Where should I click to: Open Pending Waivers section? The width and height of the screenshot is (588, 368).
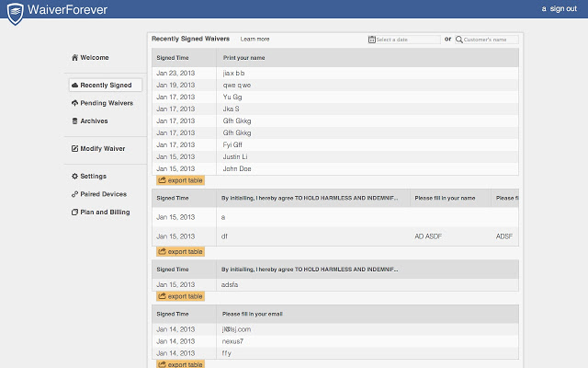[x=106, y=103]
